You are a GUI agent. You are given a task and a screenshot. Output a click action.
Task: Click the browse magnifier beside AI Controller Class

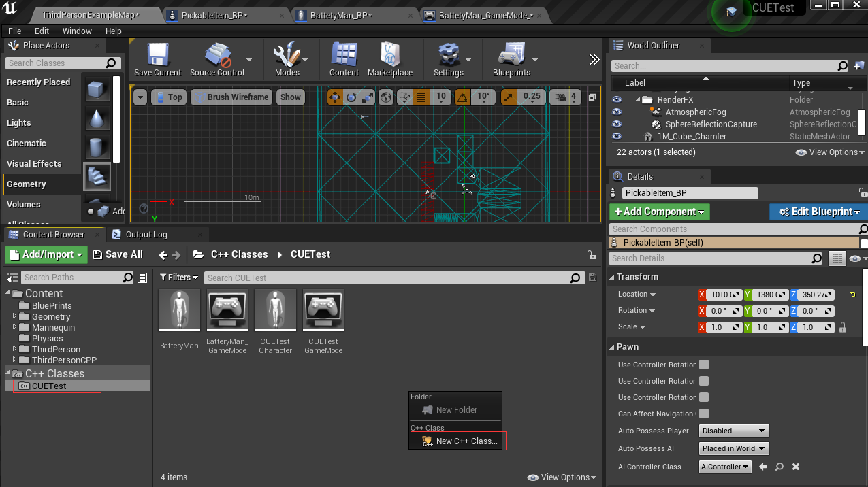coord(779,467)
